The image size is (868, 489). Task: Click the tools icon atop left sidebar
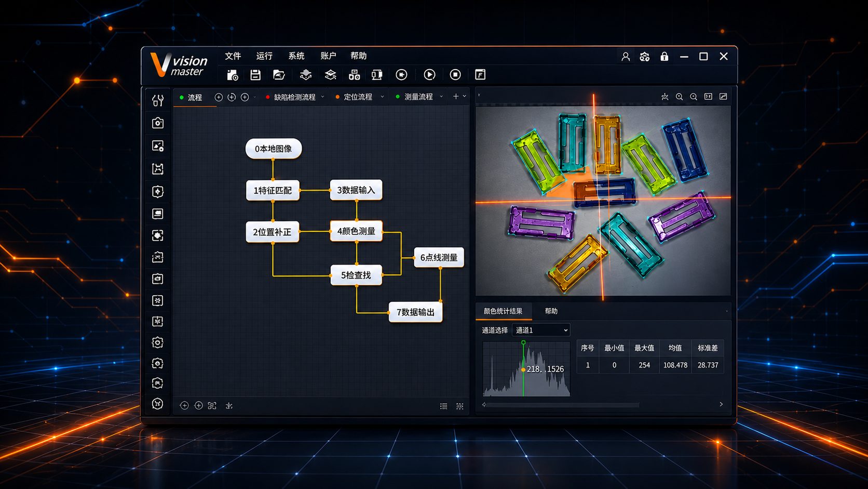(x=158, y=100)
